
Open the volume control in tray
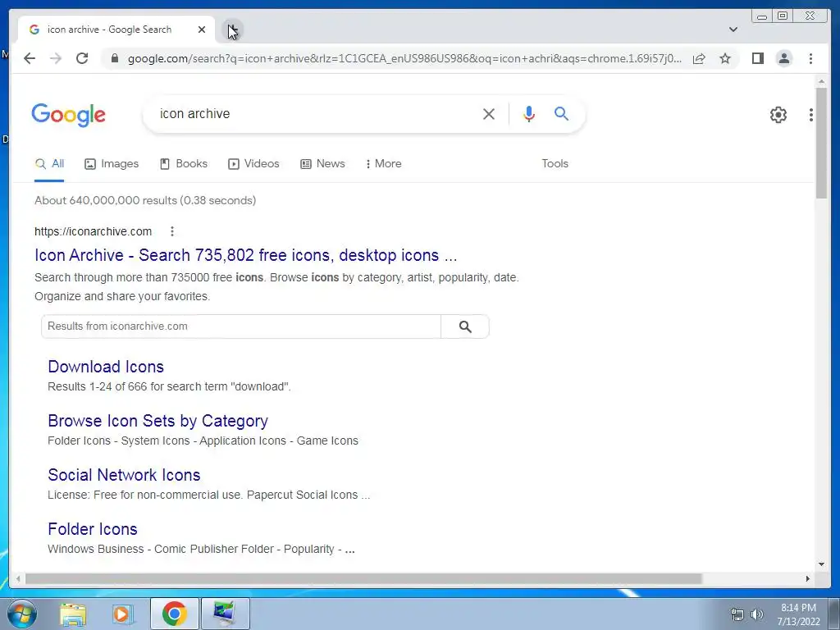tap(757, 614)
